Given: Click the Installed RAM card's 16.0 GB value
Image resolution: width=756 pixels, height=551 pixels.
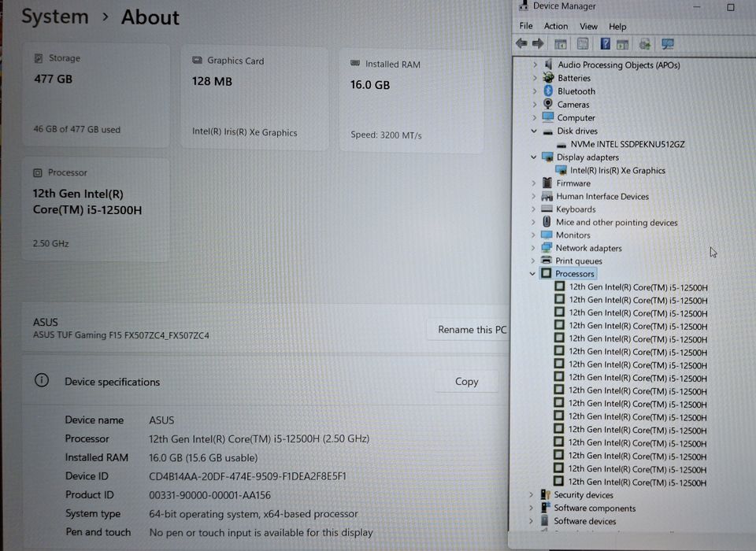Looking at the screenshot, I should point(370,85).
